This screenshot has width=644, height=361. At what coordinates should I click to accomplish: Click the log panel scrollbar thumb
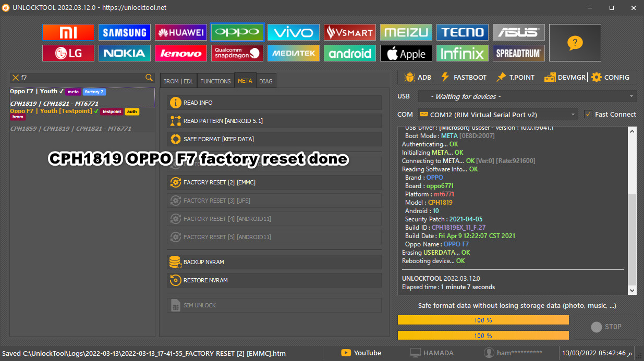coord(633,239)
